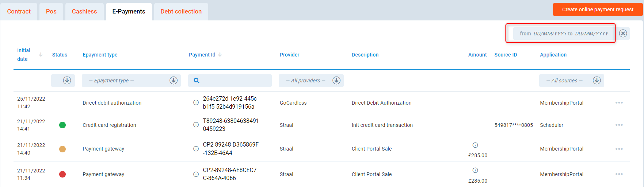Click the Payment Id search field

point(234,81)
